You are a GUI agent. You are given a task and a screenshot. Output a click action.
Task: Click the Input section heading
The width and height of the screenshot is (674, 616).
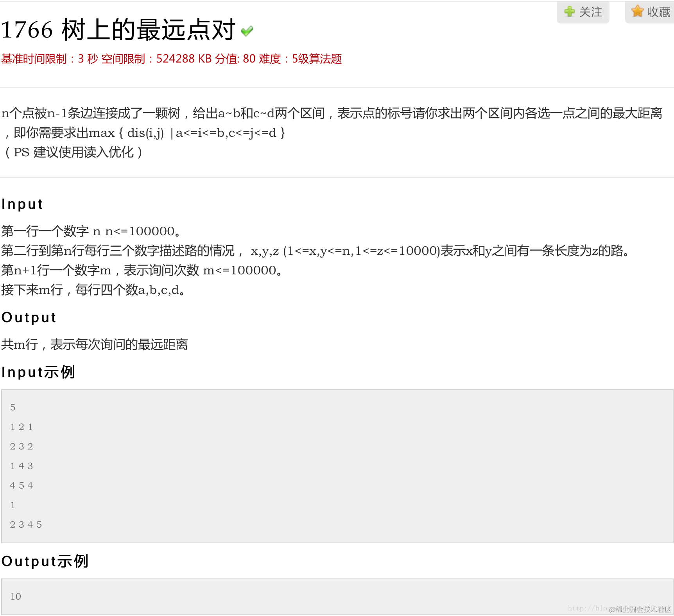pos(22,204)
